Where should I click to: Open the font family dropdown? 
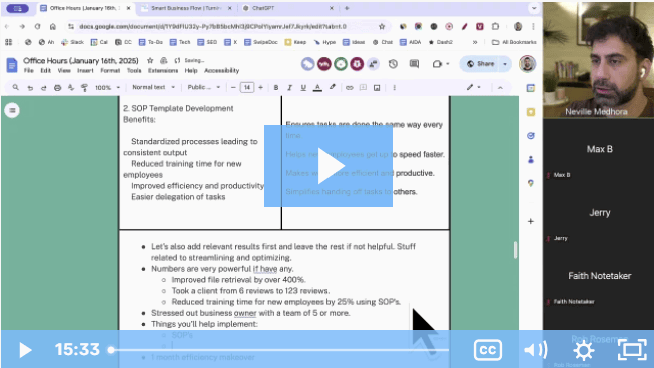pyautogui.click(x=204, y=87)
